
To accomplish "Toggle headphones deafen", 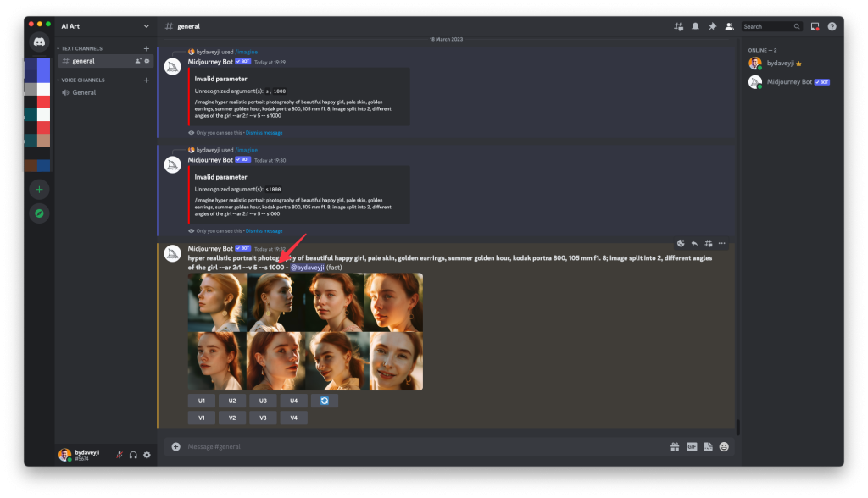I will 133,455.
